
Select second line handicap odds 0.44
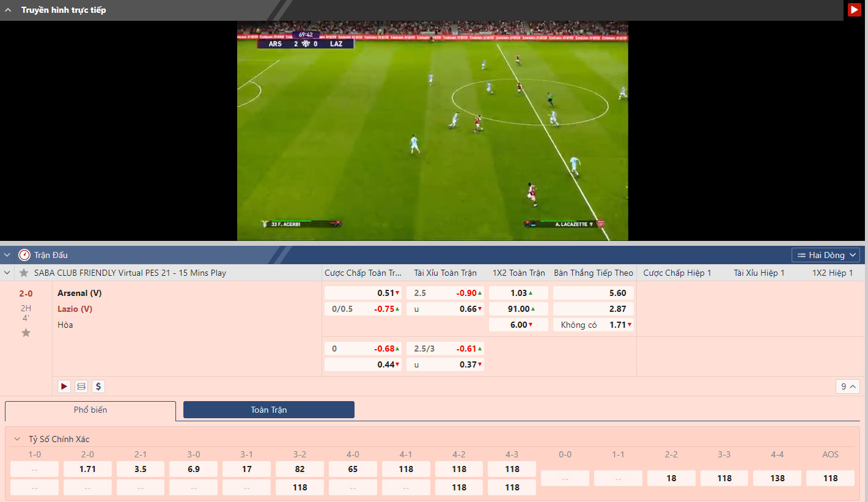363,364
